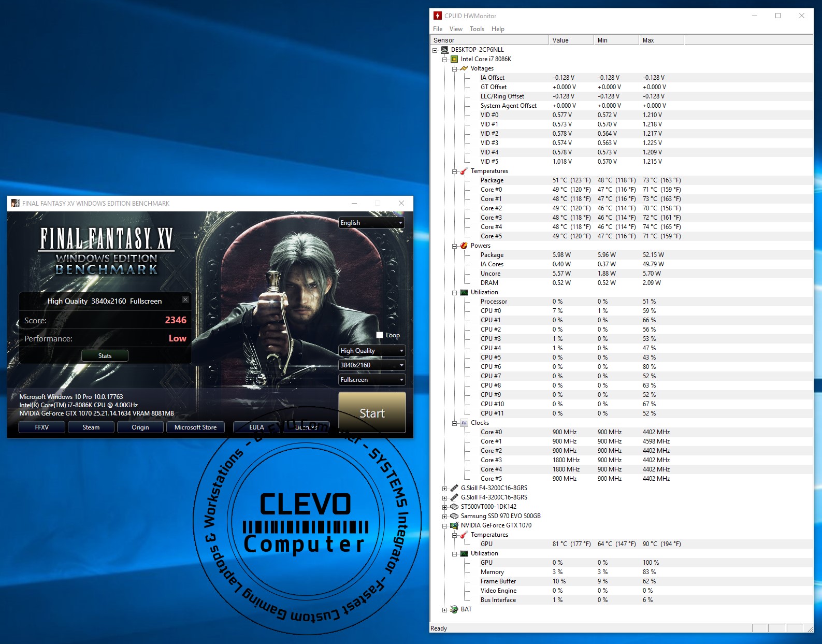Click the CPU Temperatures thermometer icon
The height and width of the screenshot is (644, 822).
point(464,171)
